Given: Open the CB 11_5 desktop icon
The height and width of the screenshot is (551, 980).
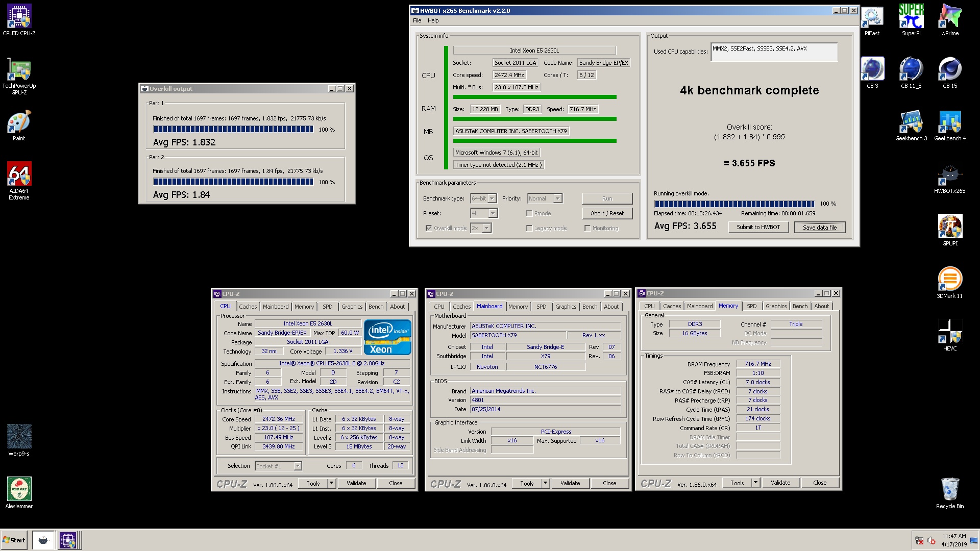Looking at the screenshot, I should (x=911, y=73).
